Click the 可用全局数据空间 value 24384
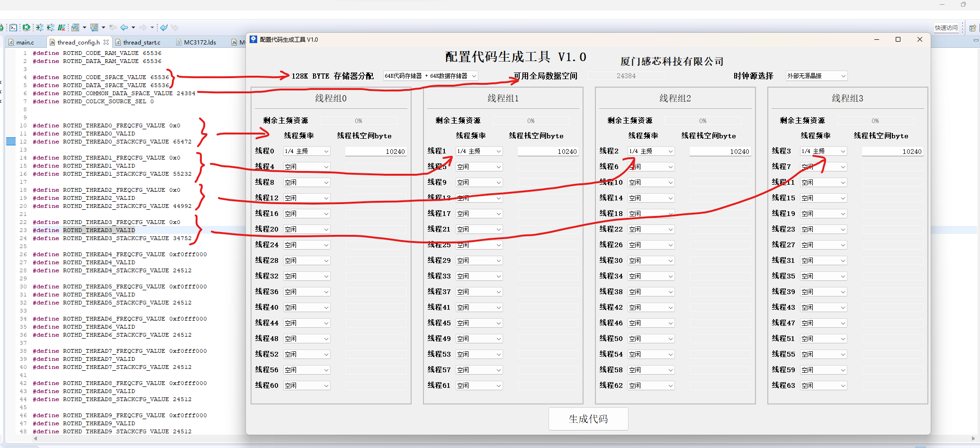Viewport: 980px width, 448px height. click(x=626, y=76)
